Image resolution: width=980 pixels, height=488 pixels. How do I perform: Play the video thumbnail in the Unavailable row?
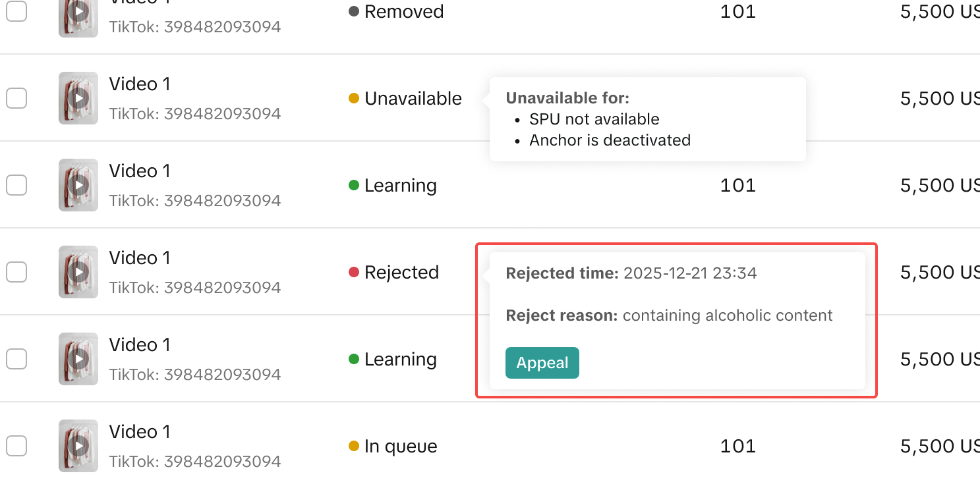click(78, 98)
